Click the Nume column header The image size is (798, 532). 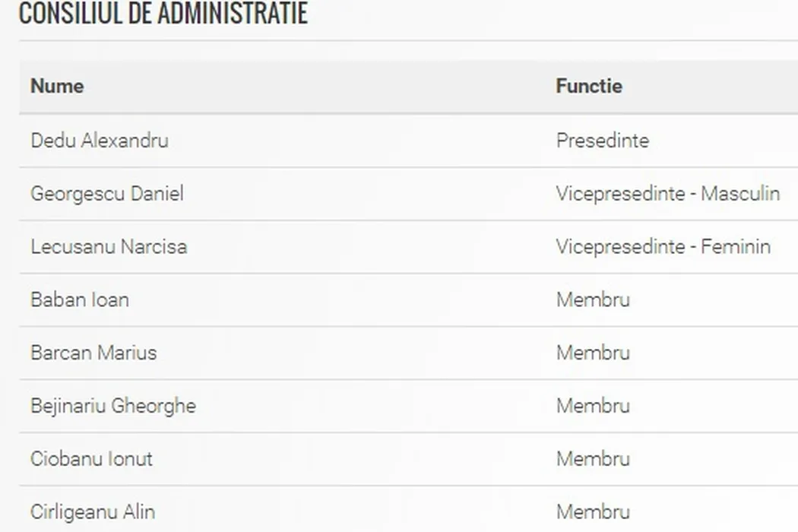tap(57, 86)
